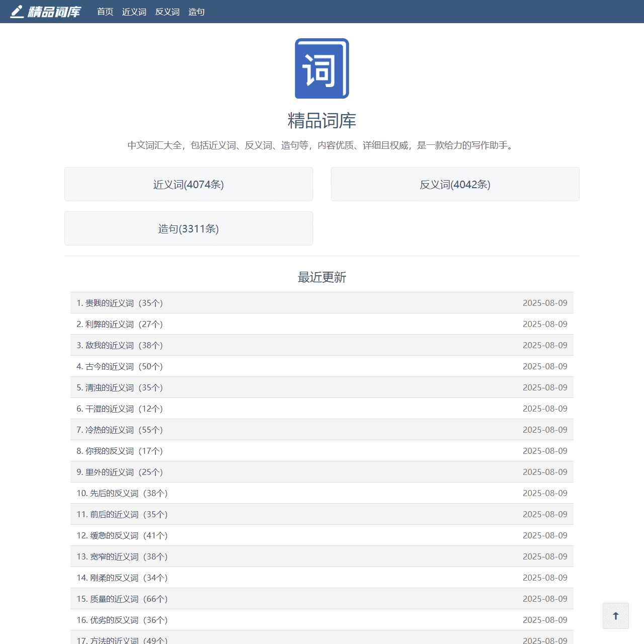Select 造句 in the navigation bar
This screenshot has width=644, height=644.
click(196, 12)
